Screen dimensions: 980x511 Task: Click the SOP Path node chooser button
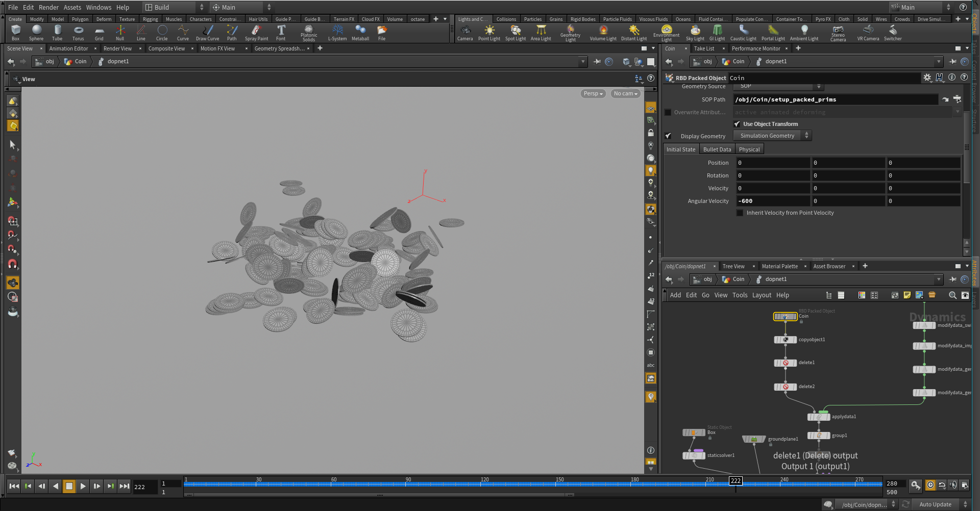(957, 99)
